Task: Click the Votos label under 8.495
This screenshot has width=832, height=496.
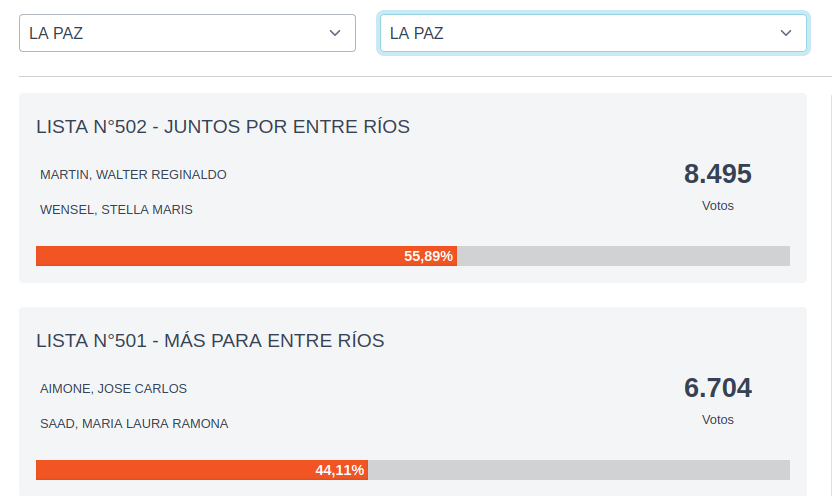Action: click(x=717, y=206)
